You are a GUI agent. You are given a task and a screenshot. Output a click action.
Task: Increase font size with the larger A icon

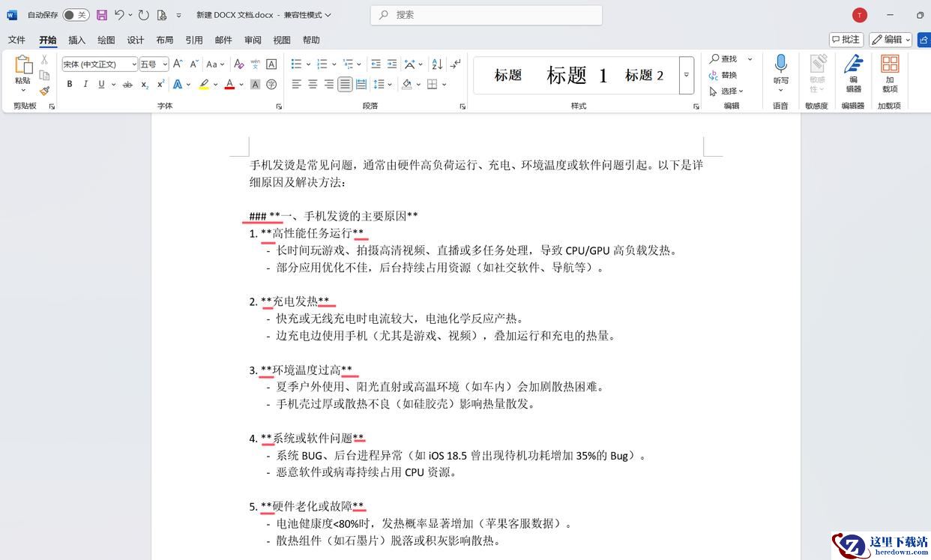(x=178, y=64)
